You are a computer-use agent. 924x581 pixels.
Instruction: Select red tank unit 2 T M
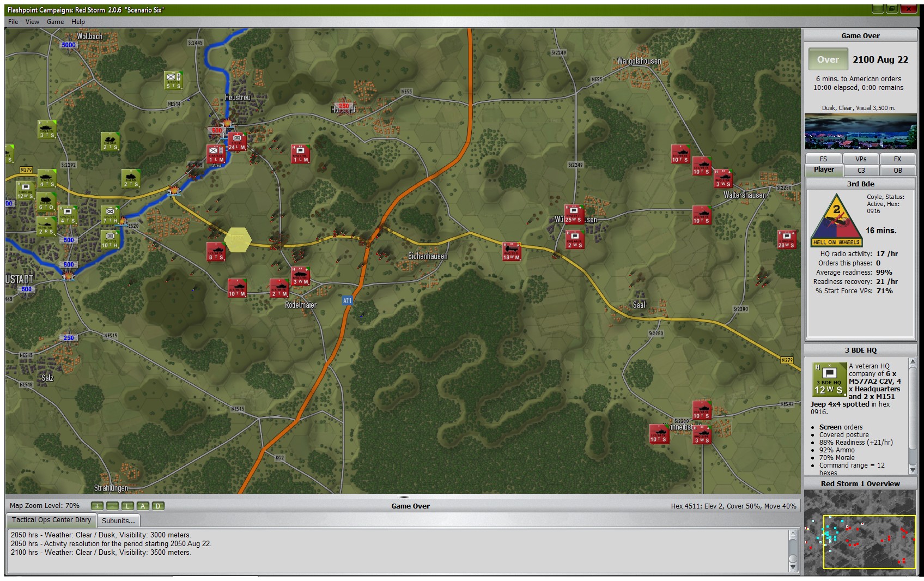point(279,288)
